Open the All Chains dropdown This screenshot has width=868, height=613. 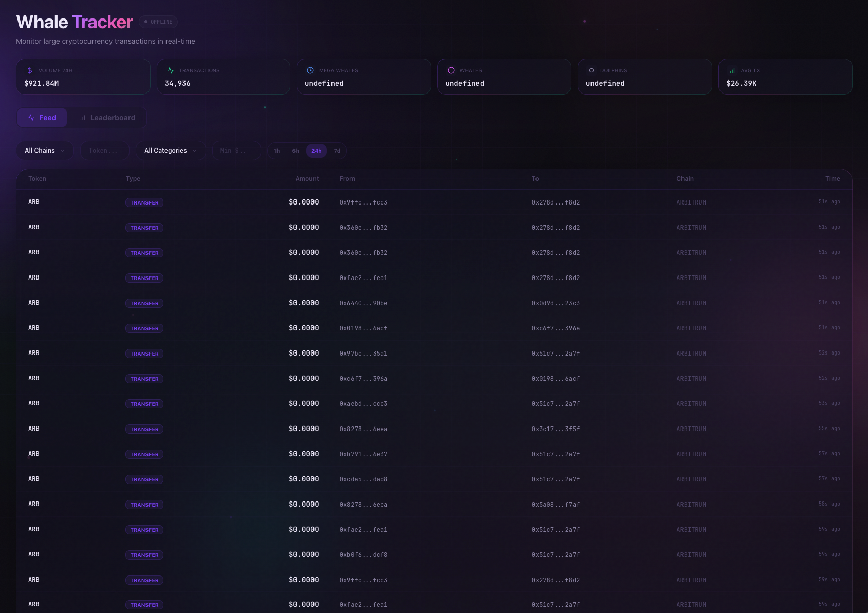click(x=44, y=151)
